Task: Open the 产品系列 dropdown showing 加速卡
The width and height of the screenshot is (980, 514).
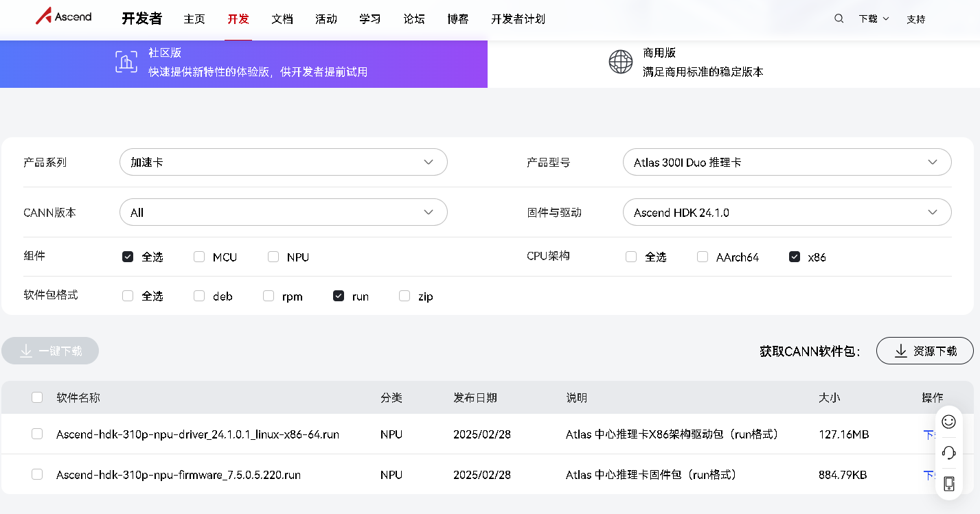Action: (x=284, y=162)
